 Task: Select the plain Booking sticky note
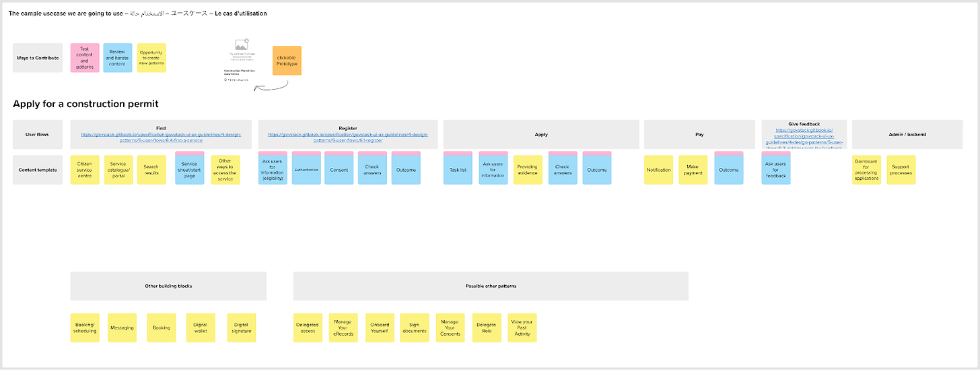coord(162,328)
